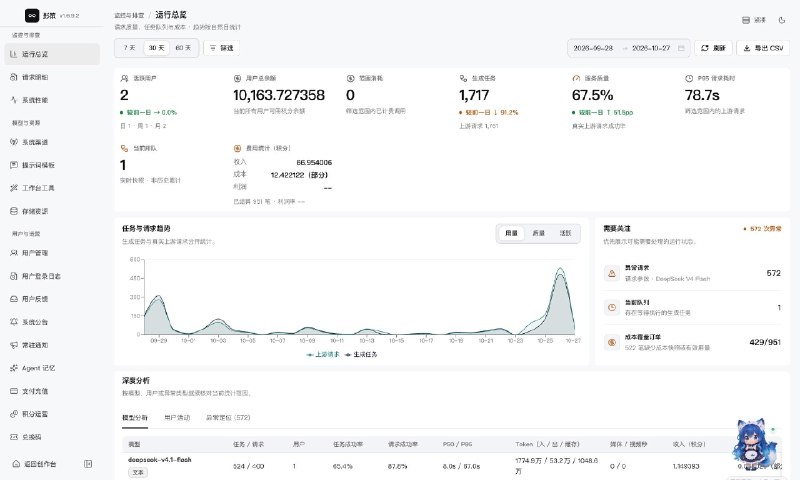Open 请求明细 request details page

coord(52,77)
